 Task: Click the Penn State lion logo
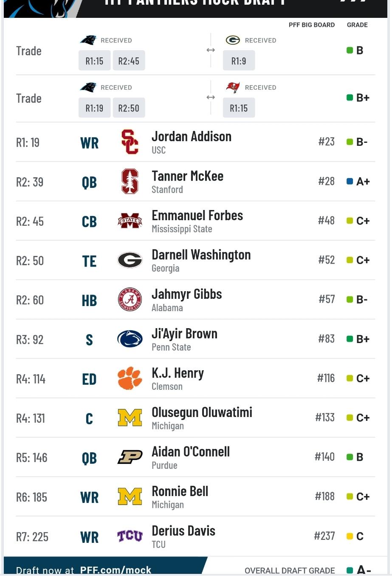pos(130,339)
